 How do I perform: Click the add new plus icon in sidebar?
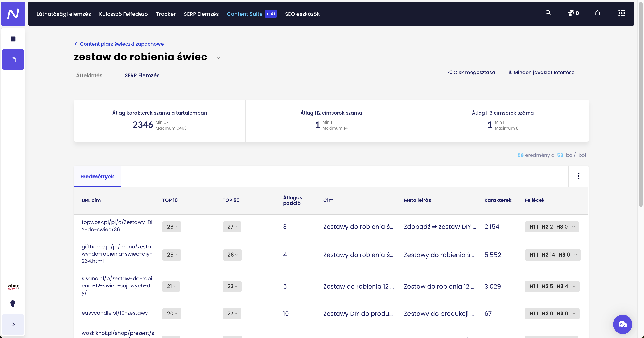(13, 39)
